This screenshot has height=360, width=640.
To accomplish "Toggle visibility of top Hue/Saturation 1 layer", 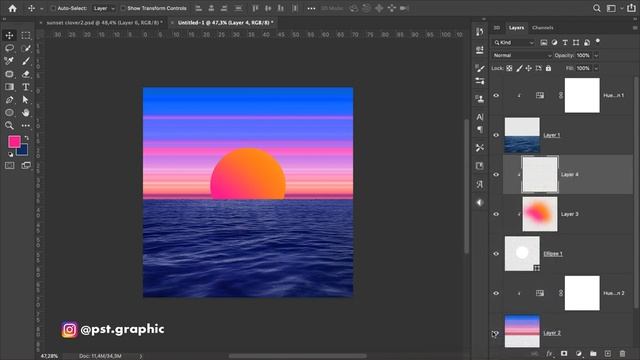I will click(x=496, y=96).
